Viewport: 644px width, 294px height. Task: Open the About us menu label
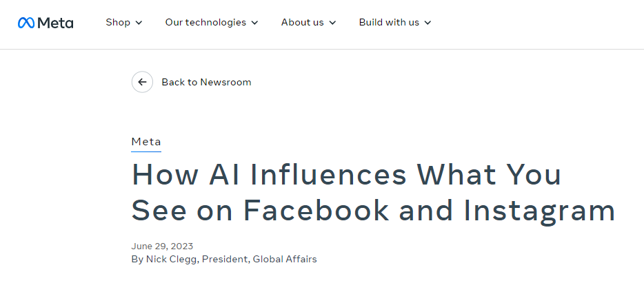click(302, 22)
